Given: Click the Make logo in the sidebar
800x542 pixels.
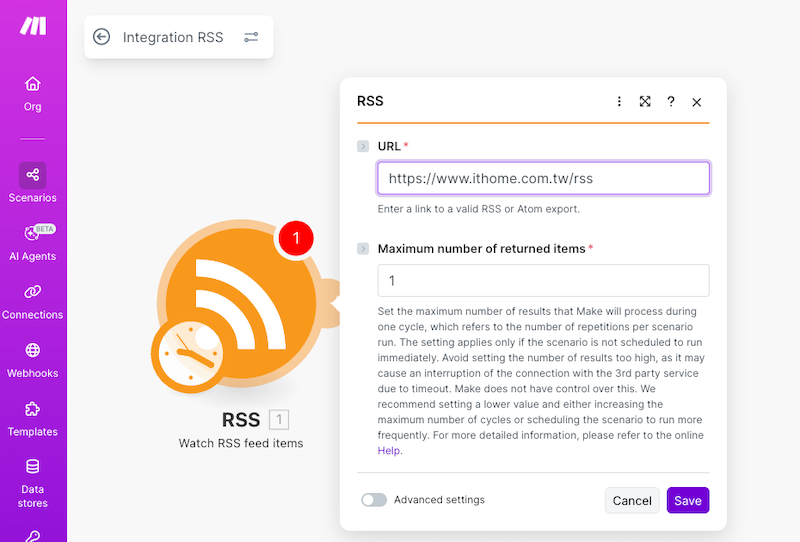Looking at the screenshot, I should pos(33,26).
